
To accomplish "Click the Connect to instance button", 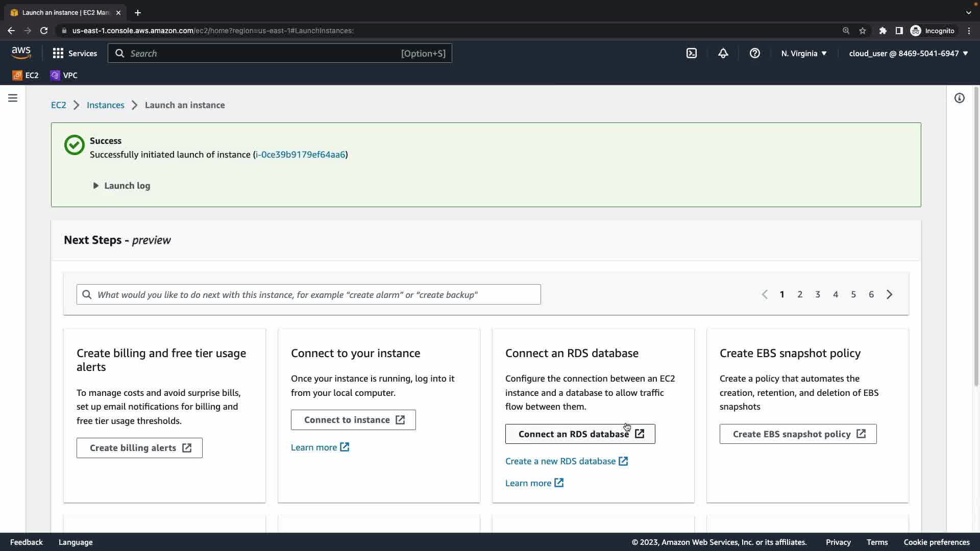I will (x=353, y=420).
